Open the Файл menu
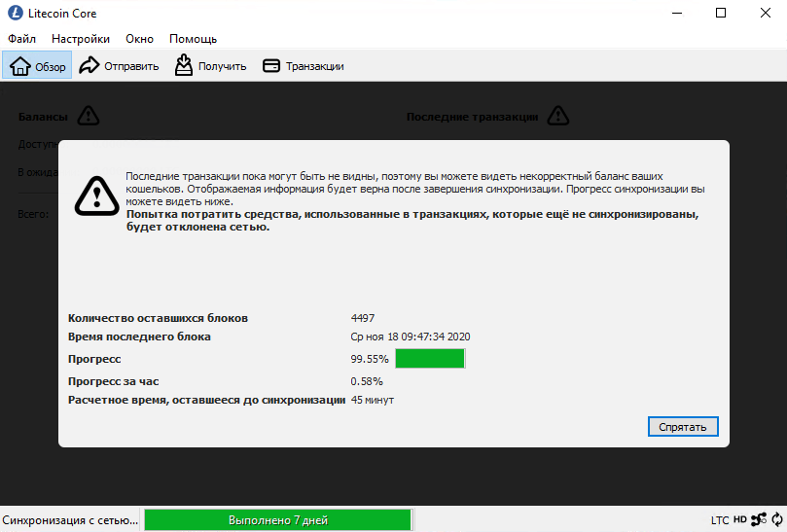 (x=21, y=39)
